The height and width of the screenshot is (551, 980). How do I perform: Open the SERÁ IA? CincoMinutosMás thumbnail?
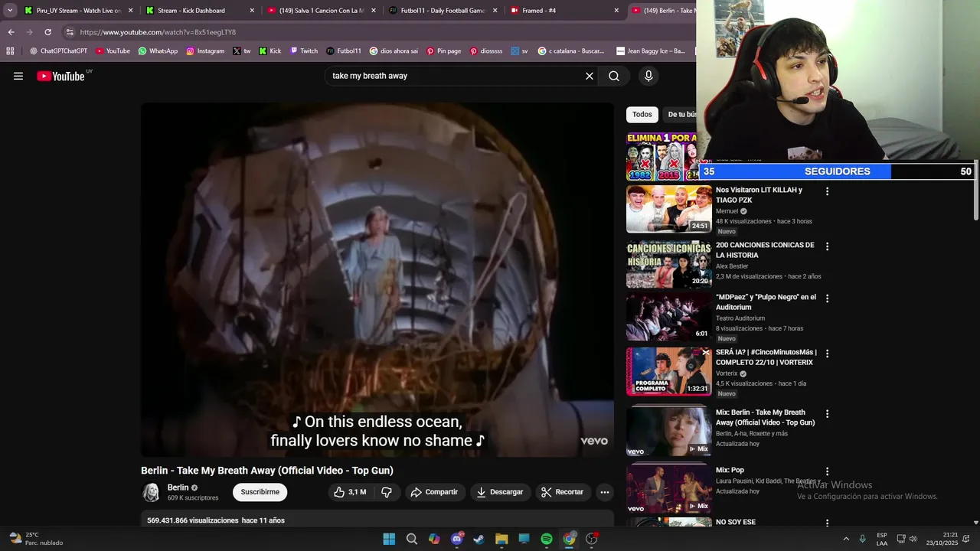coord(668,371)
